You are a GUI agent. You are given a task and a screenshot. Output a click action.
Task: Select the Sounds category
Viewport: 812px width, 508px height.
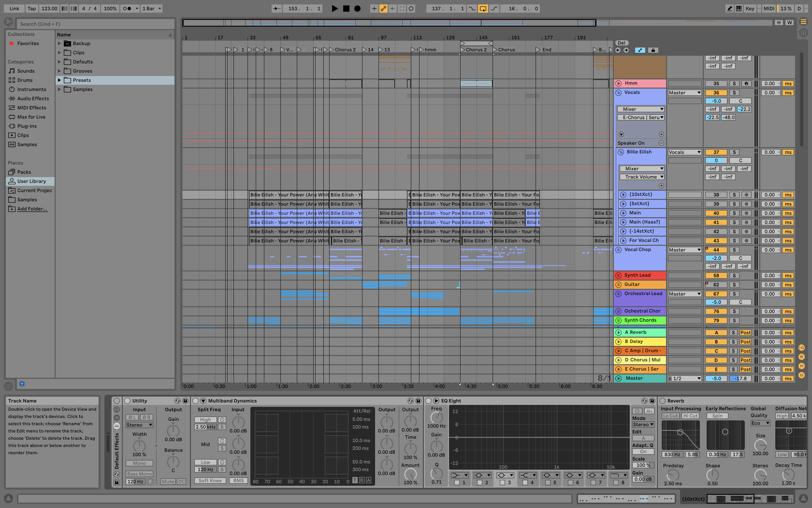(x=26, y=71)
